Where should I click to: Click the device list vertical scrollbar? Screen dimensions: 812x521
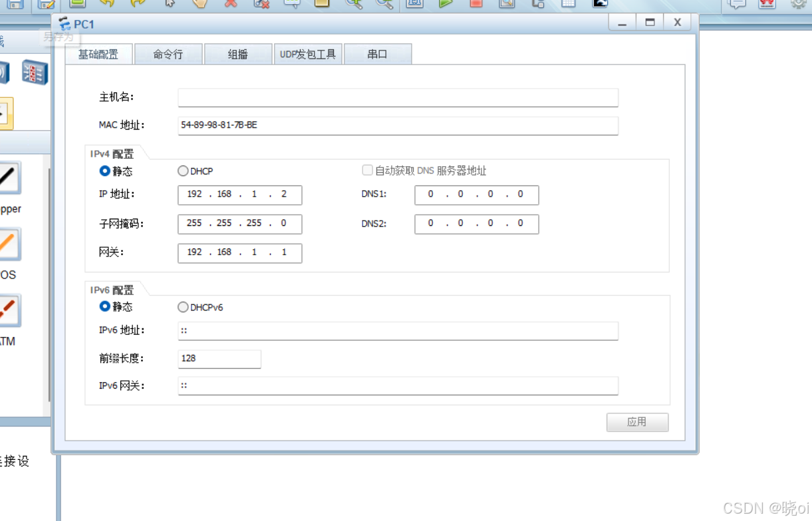48,286
